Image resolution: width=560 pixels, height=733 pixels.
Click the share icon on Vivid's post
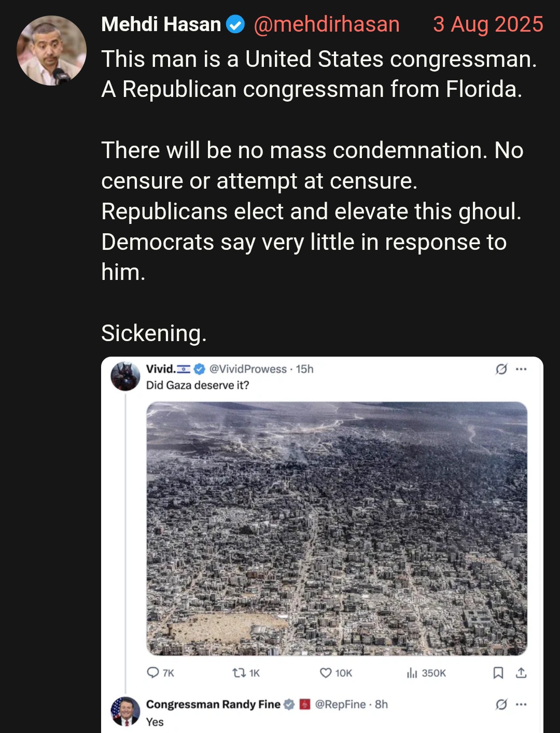521,673
